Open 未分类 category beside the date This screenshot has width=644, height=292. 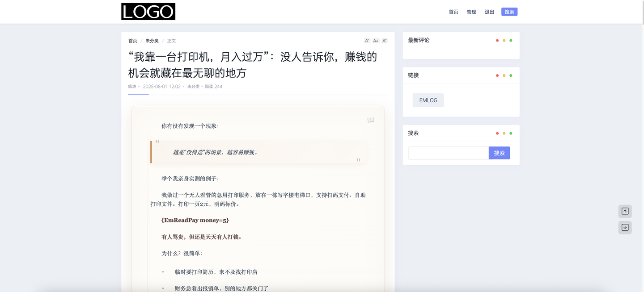coord(193,87)
